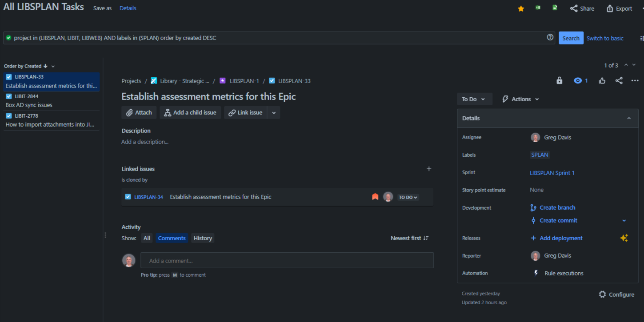This screenshot has height=322, width=644.
Task: Export issues to Excel via green Excel icon
Action: [537, 8]
